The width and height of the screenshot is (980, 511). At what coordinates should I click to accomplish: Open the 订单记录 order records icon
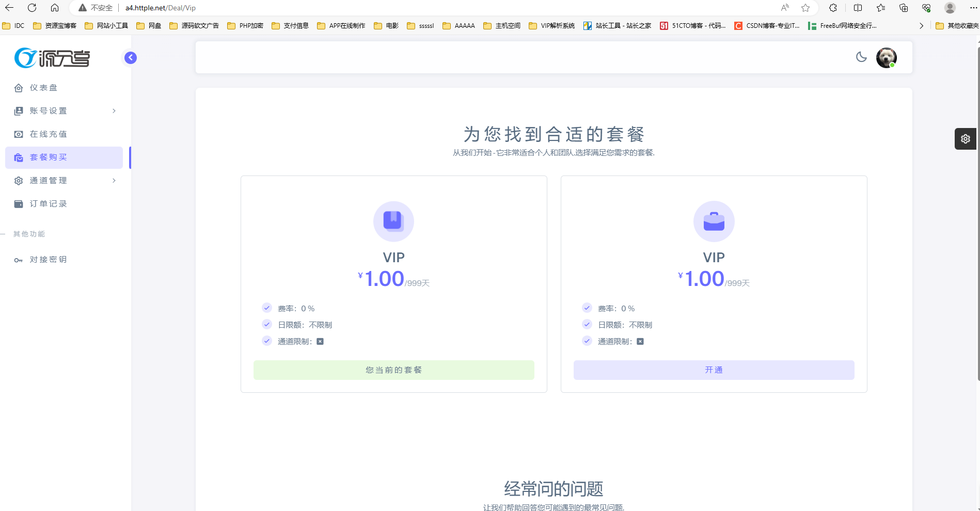[x=19, y=203]
